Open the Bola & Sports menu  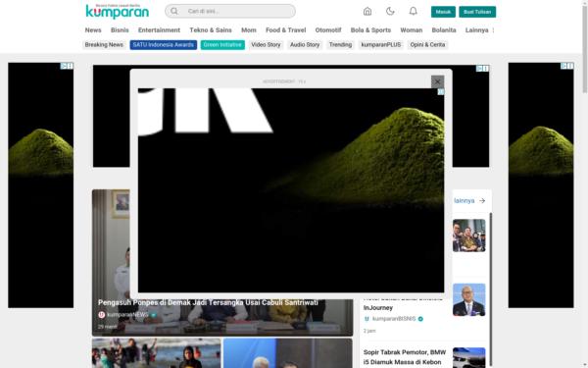pyautogui.click(x=370, y=30)
